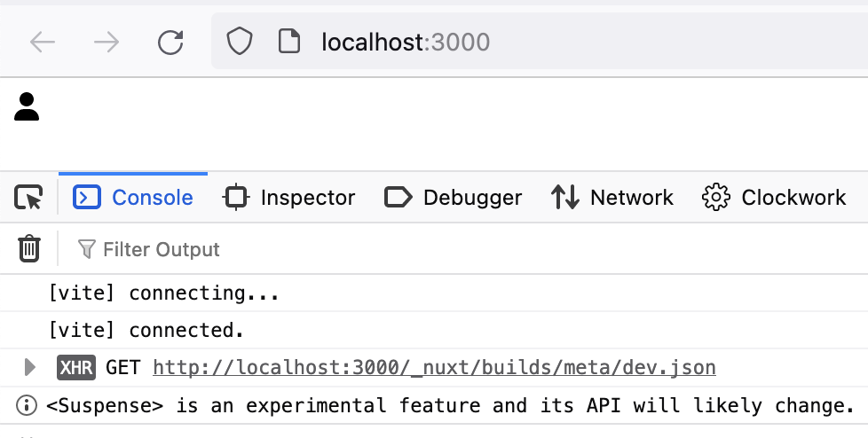Switch to the Debugger tab
Screen dimensions: 868x438
click(453, 197)
